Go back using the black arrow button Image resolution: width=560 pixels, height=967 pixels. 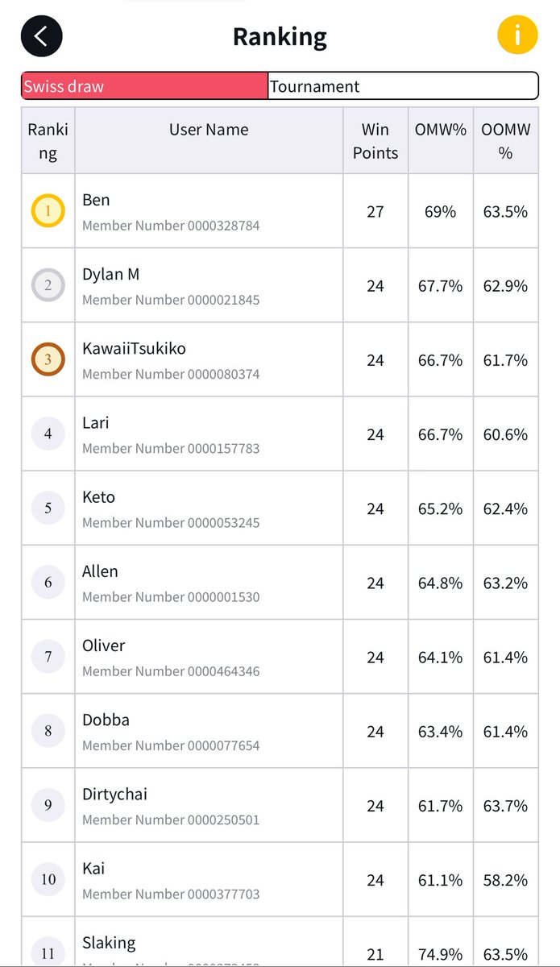[x=42, y=36]
